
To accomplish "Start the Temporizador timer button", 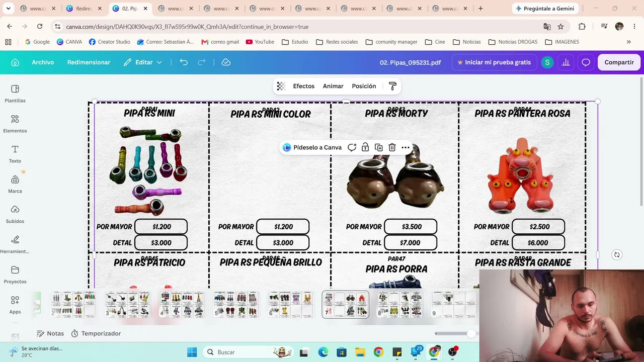I will [96, 333].
